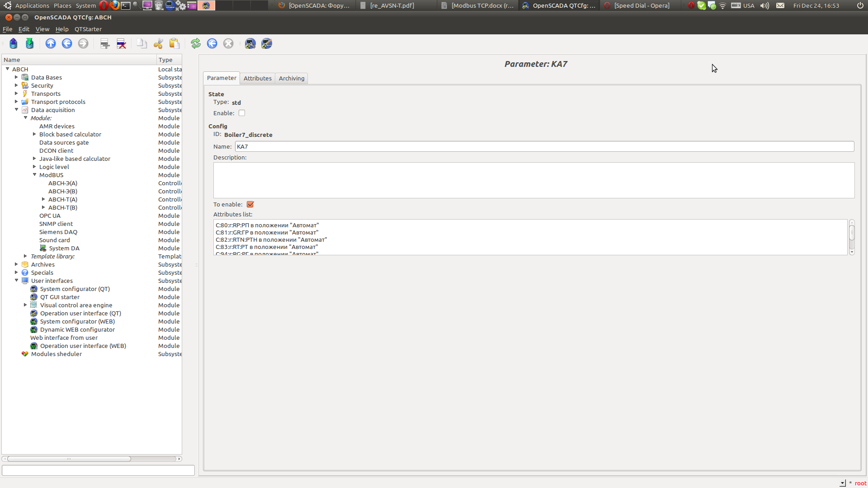Select the Siemens DAQ module
The width and height of the screenshot is (868, 488).
(58, 232)
